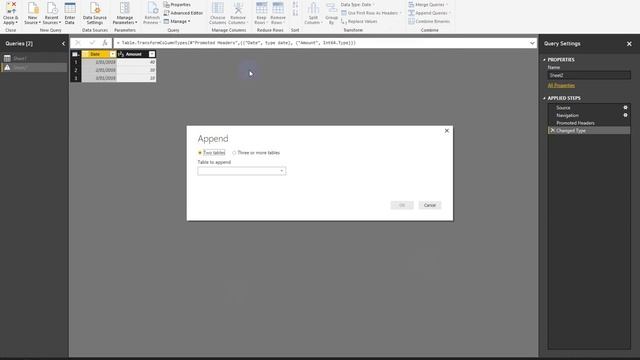Click the Amount cell showing 40
640x360 pixels.
136,62
